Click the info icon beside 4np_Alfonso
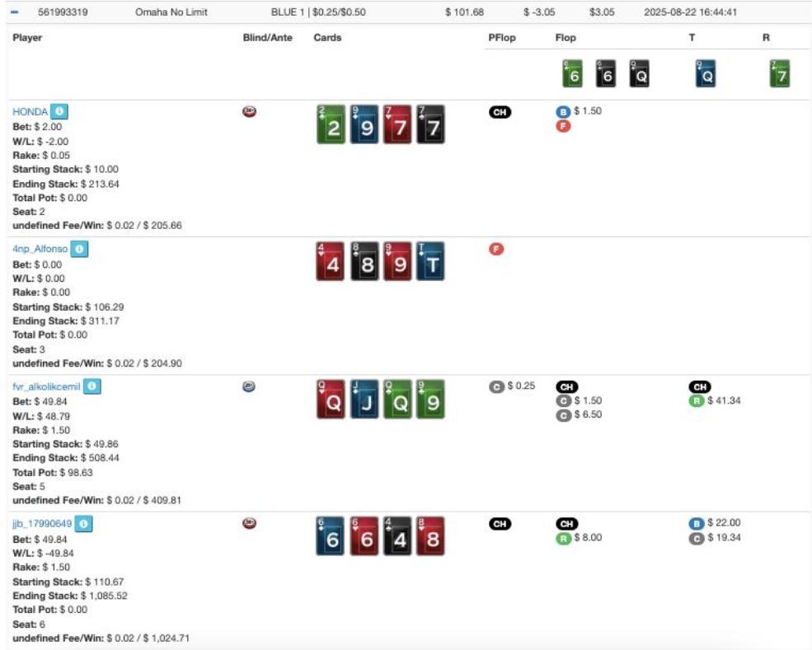Viewport: 812px width, 650px height. tap(81, 249)
